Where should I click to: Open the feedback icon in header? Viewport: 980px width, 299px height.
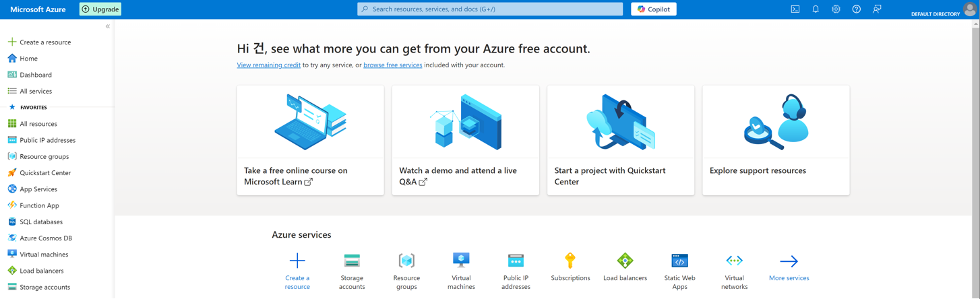877,9
